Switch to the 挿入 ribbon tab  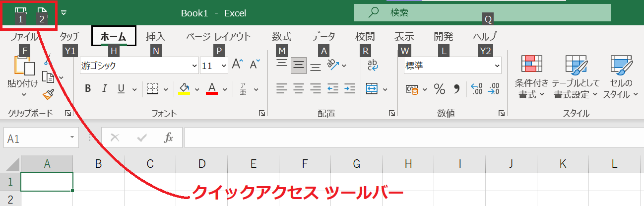(155, 37)
